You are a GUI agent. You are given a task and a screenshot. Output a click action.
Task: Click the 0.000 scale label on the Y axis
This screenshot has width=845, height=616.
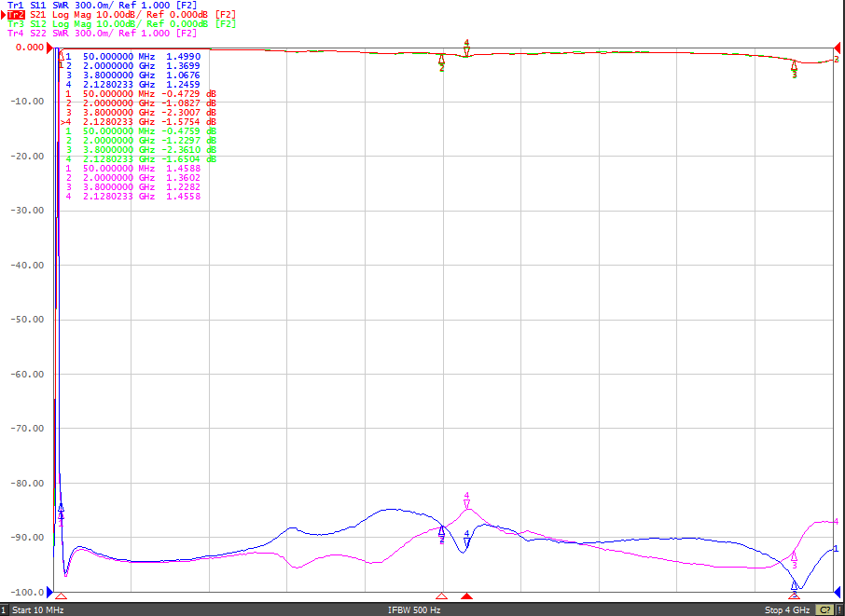tap(30, 48)
